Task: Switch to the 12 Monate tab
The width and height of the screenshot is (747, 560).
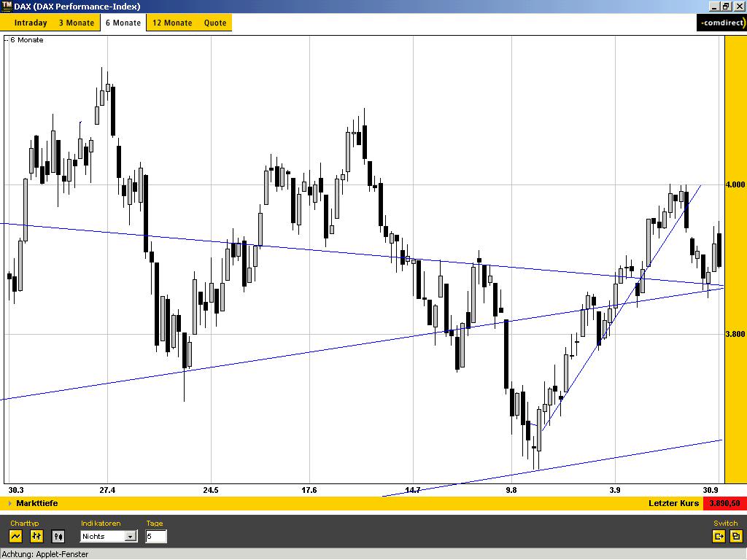Action: [172, 23]
